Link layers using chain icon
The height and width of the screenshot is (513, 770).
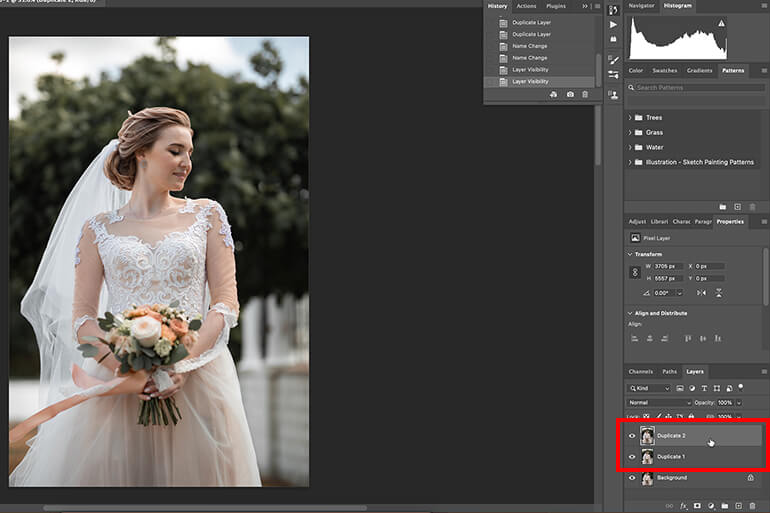669,506
